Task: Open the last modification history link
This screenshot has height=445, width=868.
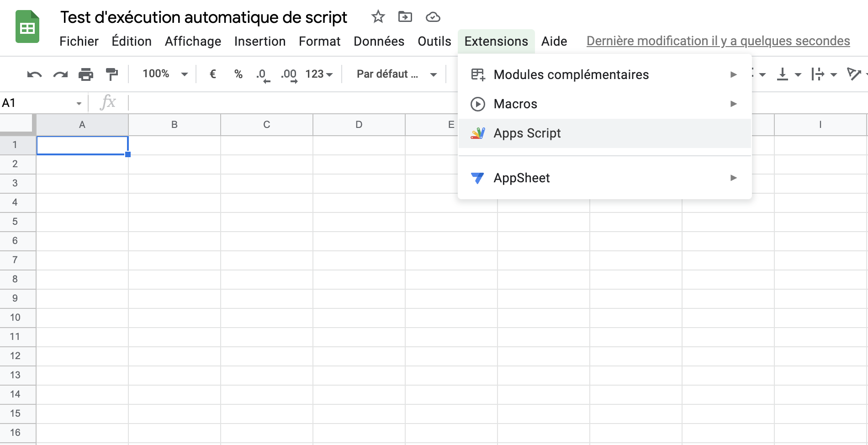Action: pyautogui.click(x=718, y=41)
